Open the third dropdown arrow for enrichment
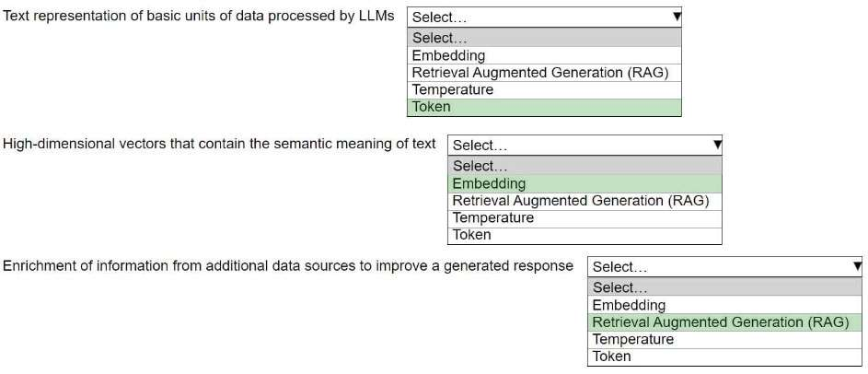Viewport: 868px width, 374px height. pos(857,266)
